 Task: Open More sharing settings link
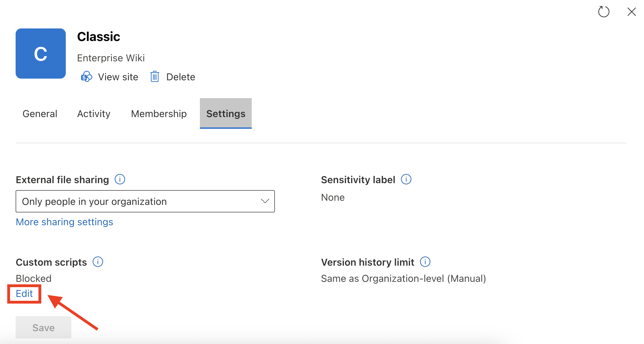pyautogui.click(x=64, y=222)
